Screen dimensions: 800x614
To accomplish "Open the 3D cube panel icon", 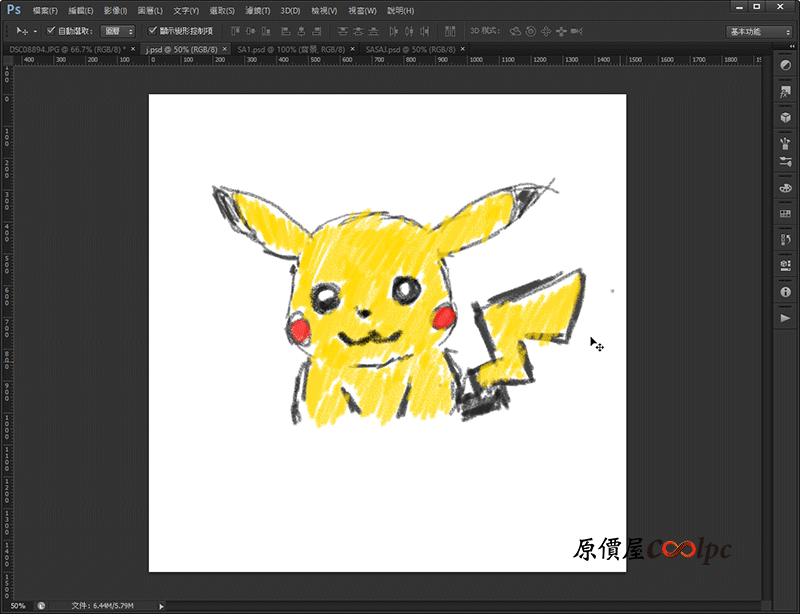I will [x=785, y=117].
